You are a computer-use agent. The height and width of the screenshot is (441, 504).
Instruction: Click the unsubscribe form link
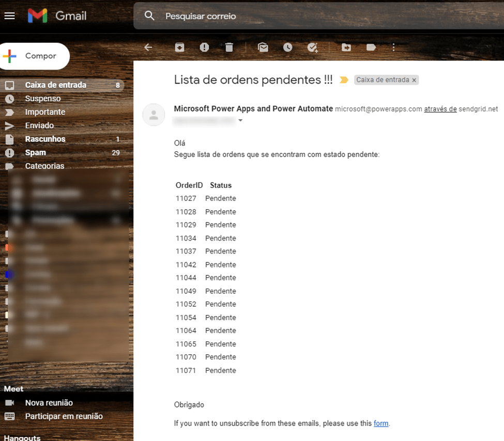click(381, 423)
